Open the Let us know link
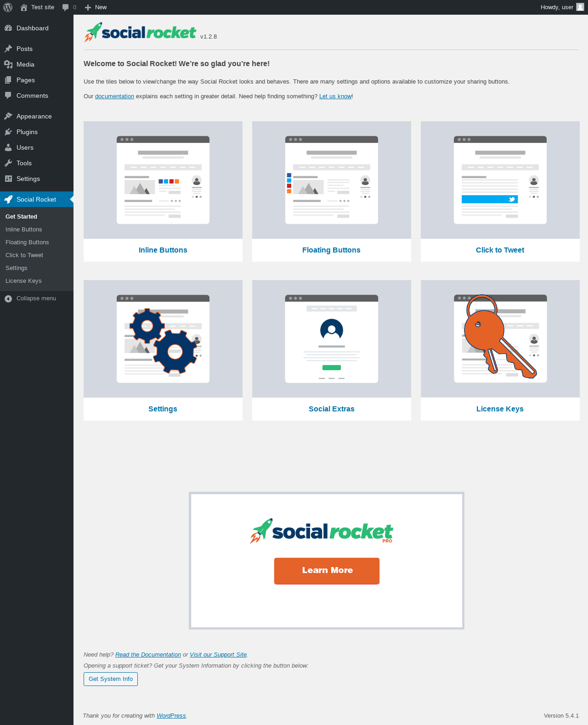Image resolution: width=588 pixels, height=725 pixels. click(335, 96)
